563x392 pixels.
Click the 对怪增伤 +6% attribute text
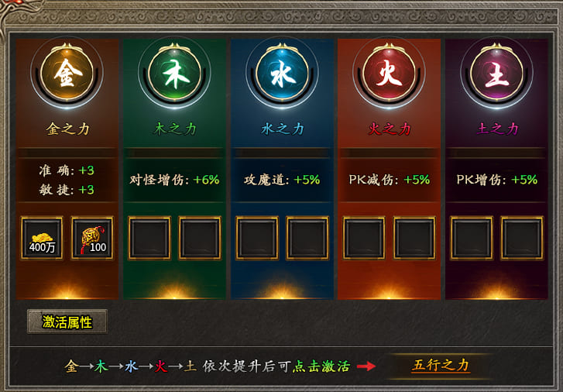(174, 180)
